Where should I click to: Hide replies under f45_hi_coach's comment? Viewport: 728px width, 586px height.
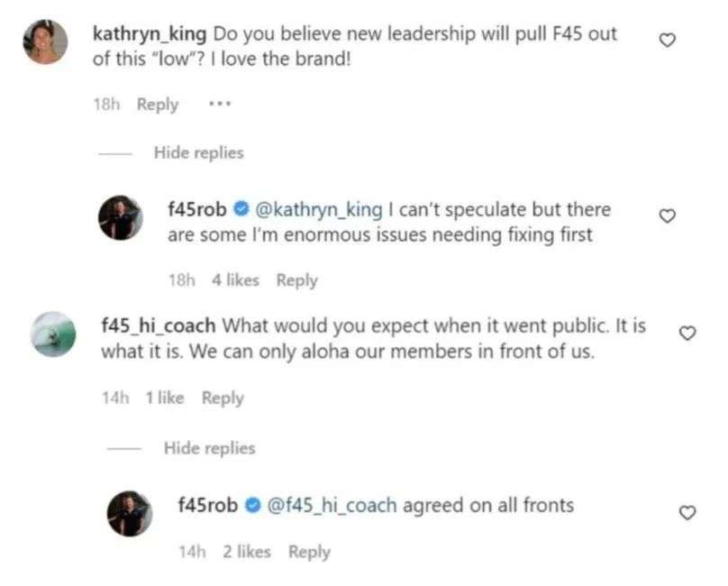coord(209,448)
